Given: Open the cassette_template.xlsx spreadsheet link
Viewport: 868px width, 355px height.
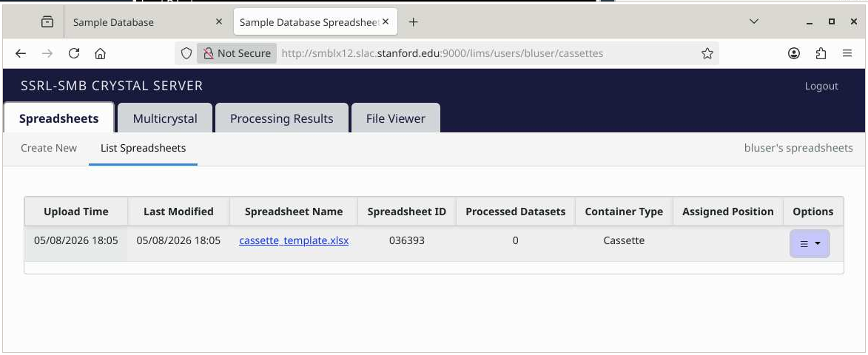Looking at the screenshot, I should point(294,240).
